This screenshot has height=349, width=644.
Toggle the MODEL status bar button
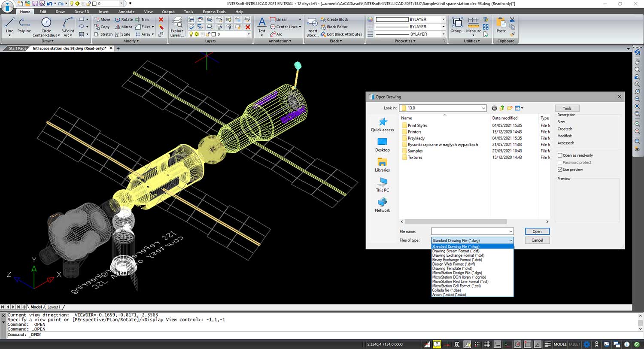[x=560, y=344]
